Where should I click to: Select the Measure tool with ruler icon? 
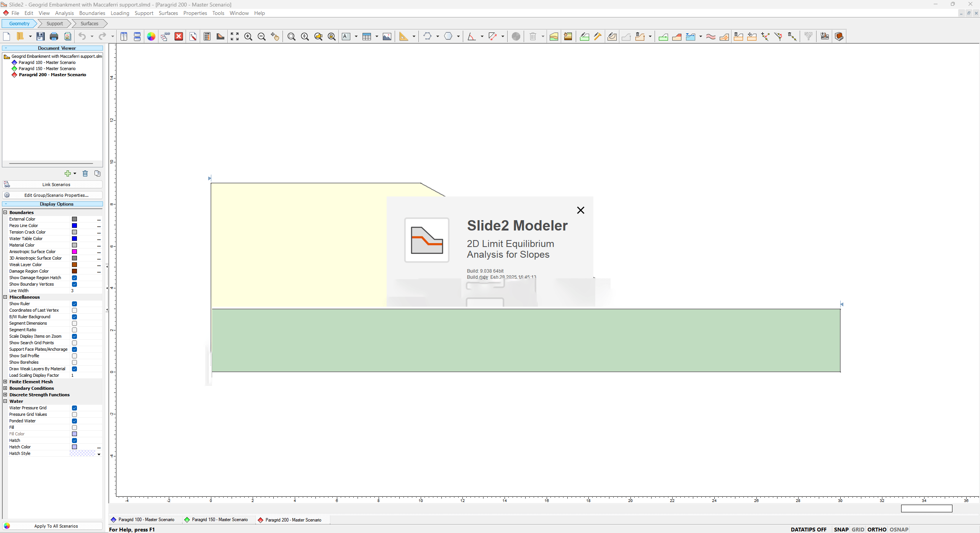404,36
